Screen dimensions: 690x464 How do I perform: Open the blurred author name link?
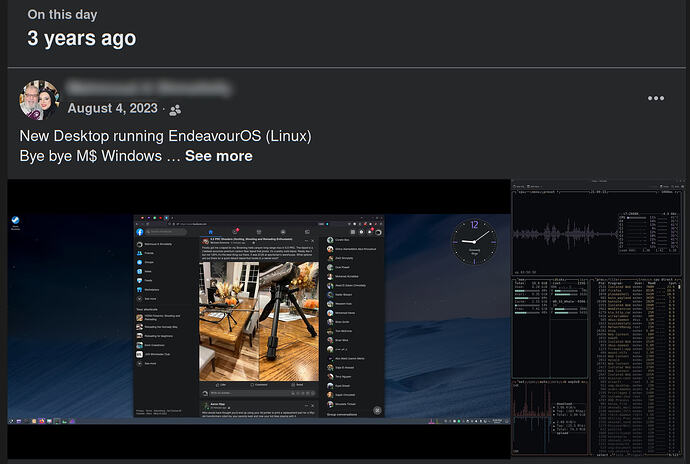[x=149, y=88]
